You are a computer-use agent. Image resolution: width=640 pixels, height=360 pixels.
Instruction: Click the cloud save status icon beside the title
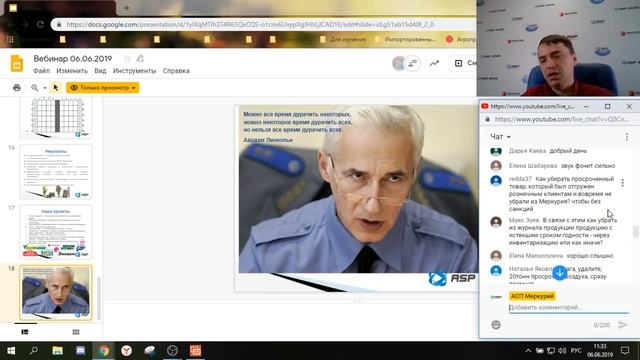click(x=140, y=58)
